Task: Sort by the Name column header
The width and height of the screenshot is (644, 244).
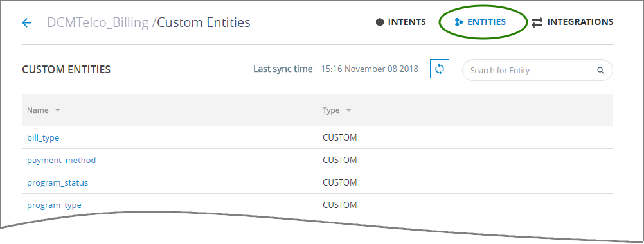Action: 38,110
